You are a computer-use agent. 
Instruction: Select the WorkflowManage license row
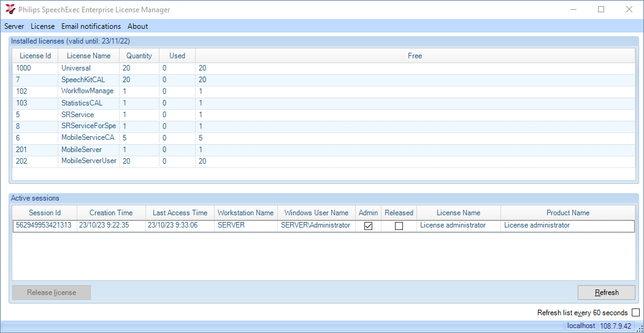tap(324, 91)
